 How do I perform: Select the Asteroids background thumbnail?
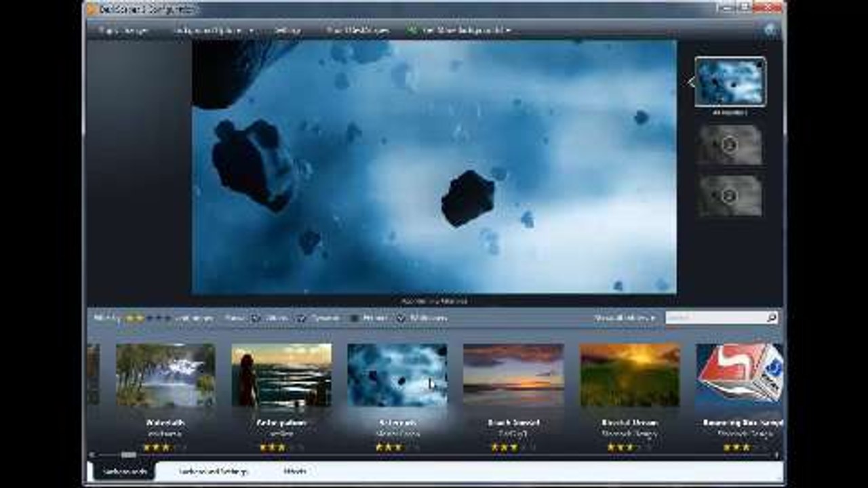tap(397, 375)
